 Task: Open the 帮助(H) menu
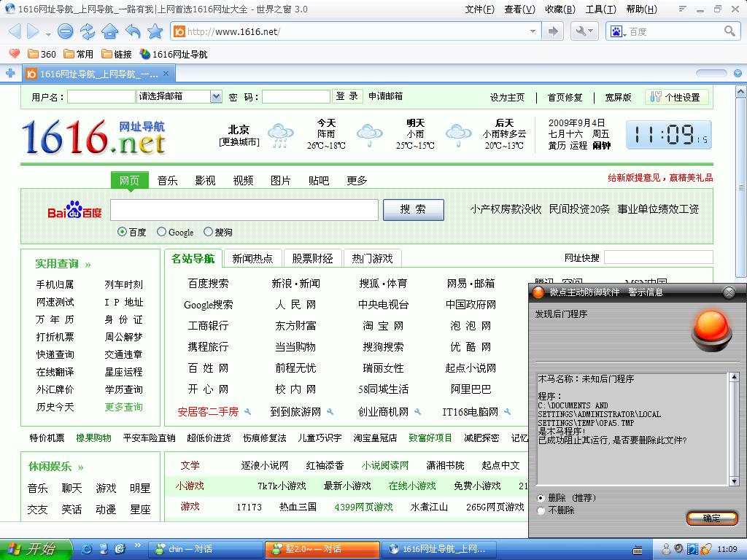coord(642,9)
